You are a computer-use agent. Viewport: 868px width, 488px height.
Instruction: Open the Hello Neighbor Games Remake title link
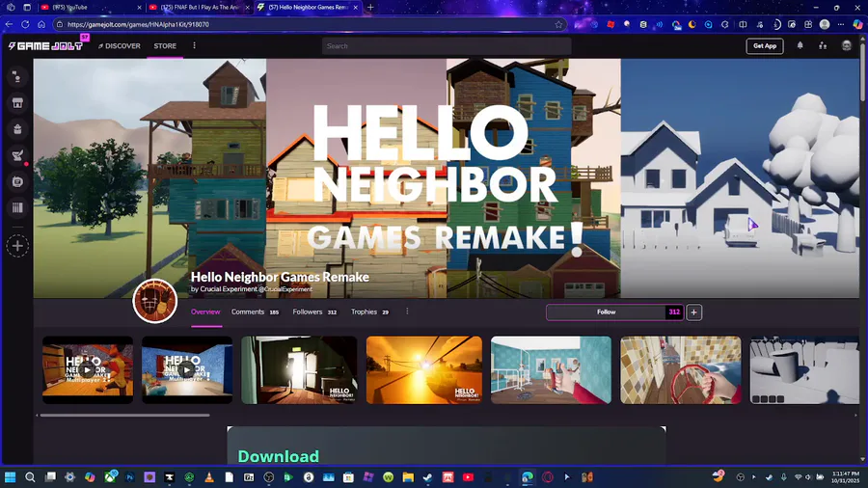(280, 277)
